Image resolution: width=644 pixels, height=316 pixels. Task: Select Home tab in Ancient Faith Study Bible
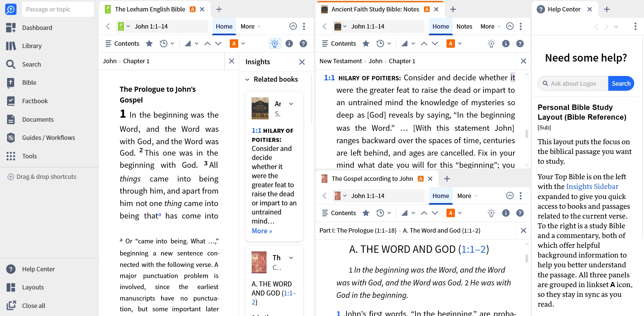coord(441,26)
